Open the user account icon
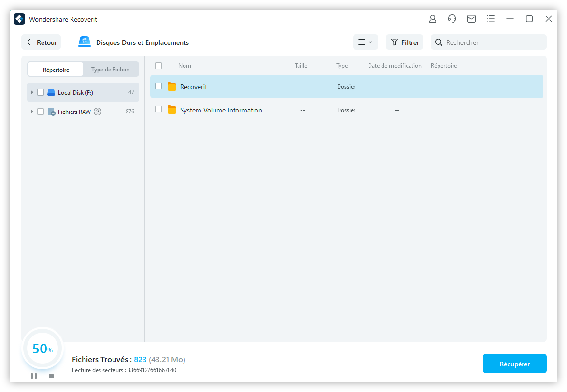This screenshot has width=567, height=392. (433, 19)
